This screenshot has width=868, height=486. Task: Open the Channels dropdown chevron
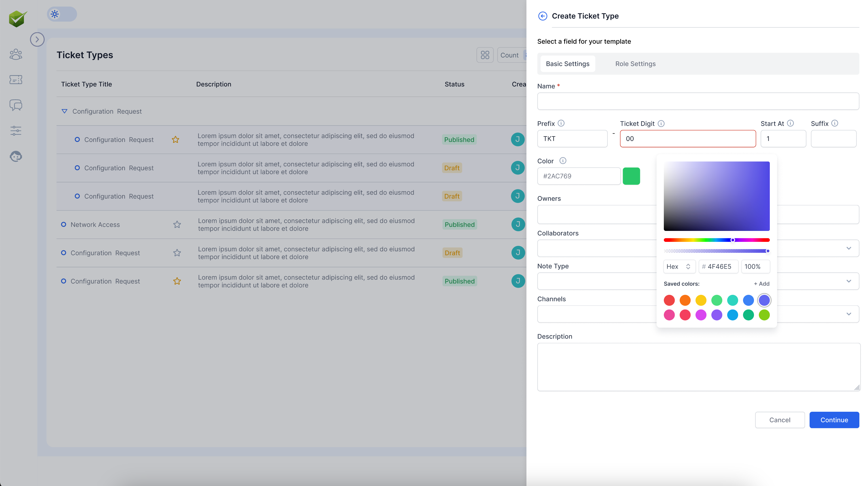[849, 314]
